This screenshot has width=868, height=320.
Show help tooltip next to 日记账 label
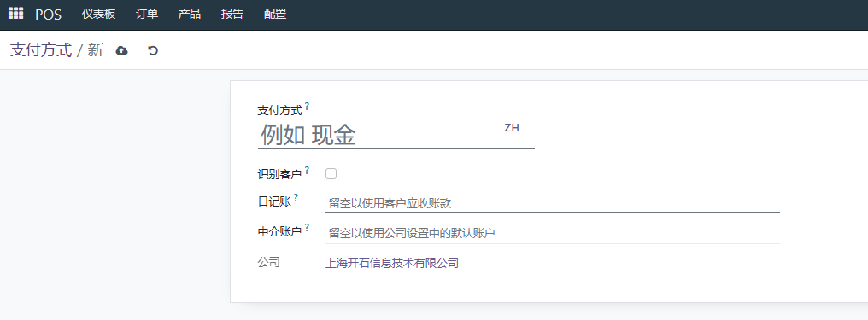[296, 197]
